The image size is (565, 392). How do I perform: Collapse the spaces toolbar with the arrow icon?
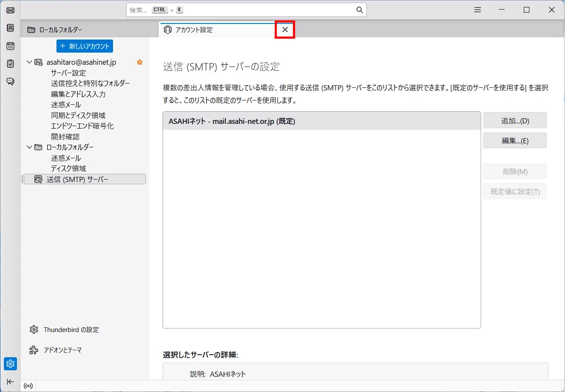point(10,382)
